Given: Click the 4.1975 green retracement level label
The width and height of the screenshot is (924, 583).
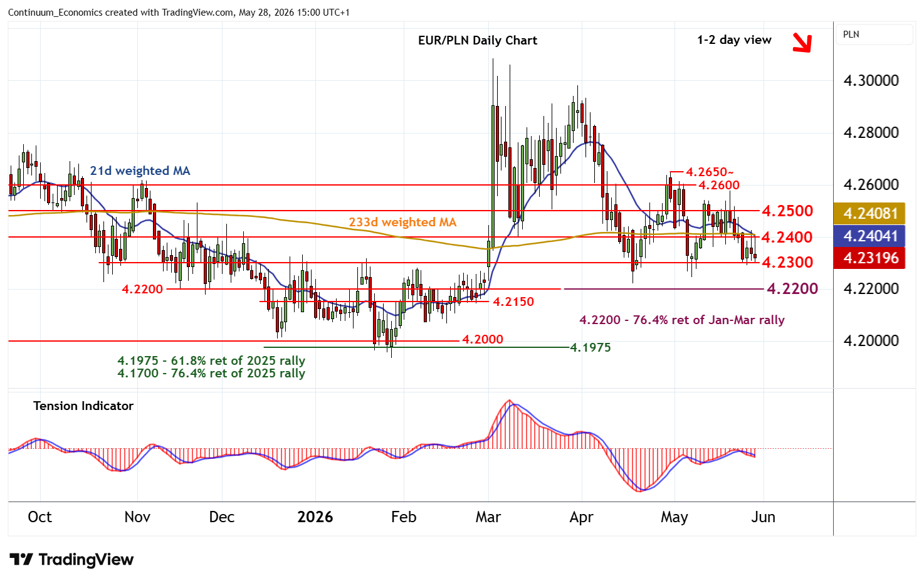Looking at the screenshot, I should [x=590, y=347].
